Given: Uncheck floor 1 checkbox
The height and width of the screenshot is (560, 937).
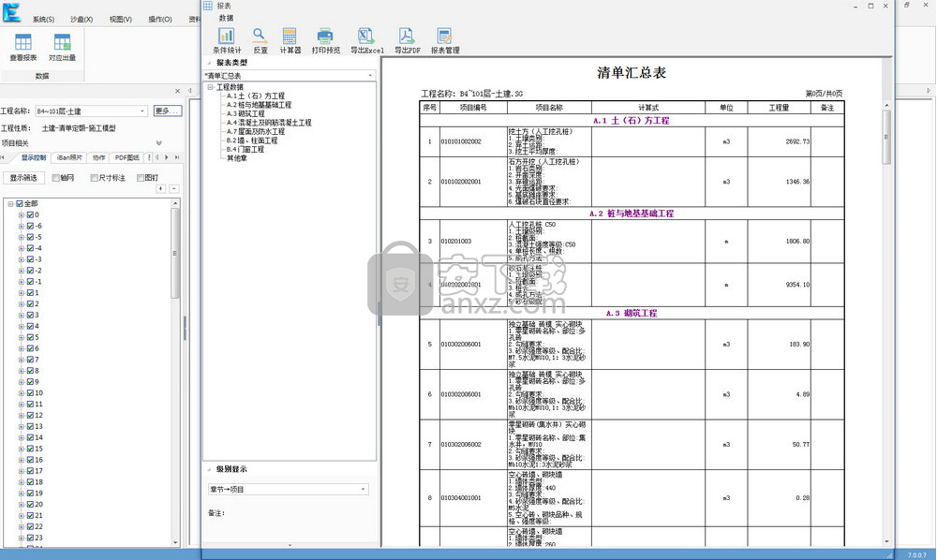Looking at the screenshot, I should coord(31,293).
